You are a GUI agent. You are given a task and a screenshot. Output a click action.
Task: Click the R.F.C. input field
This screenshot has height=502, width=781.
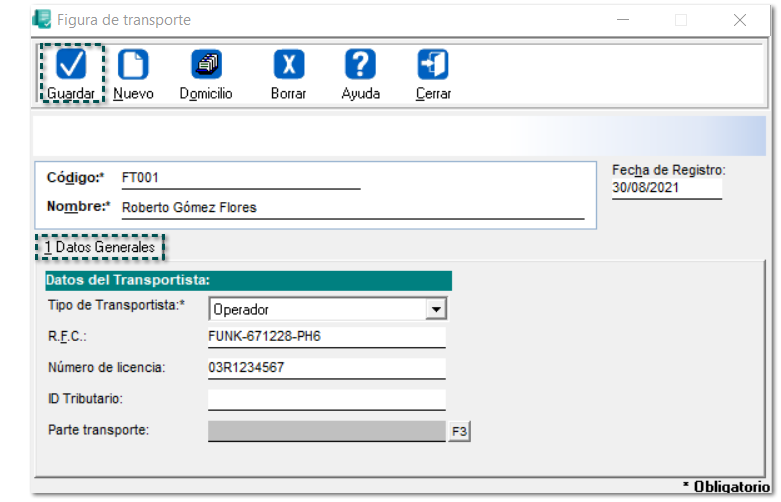point(325,336)
